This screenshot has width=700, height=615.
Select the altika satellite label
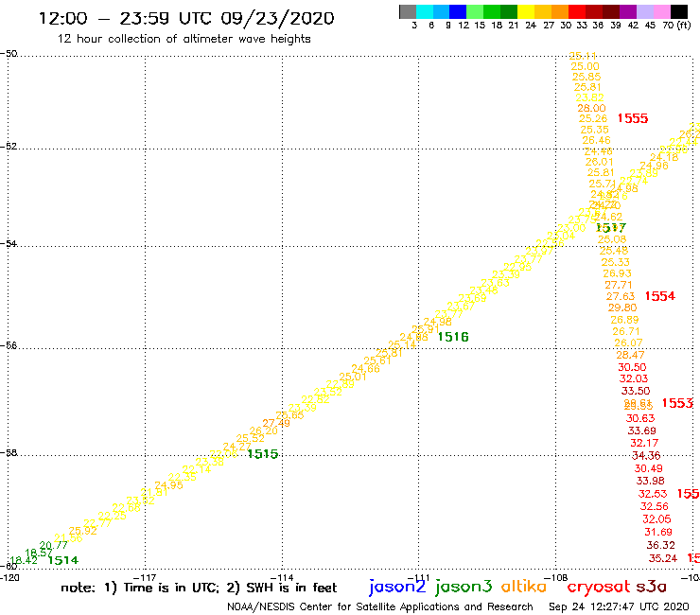click(x=524, y=587)
